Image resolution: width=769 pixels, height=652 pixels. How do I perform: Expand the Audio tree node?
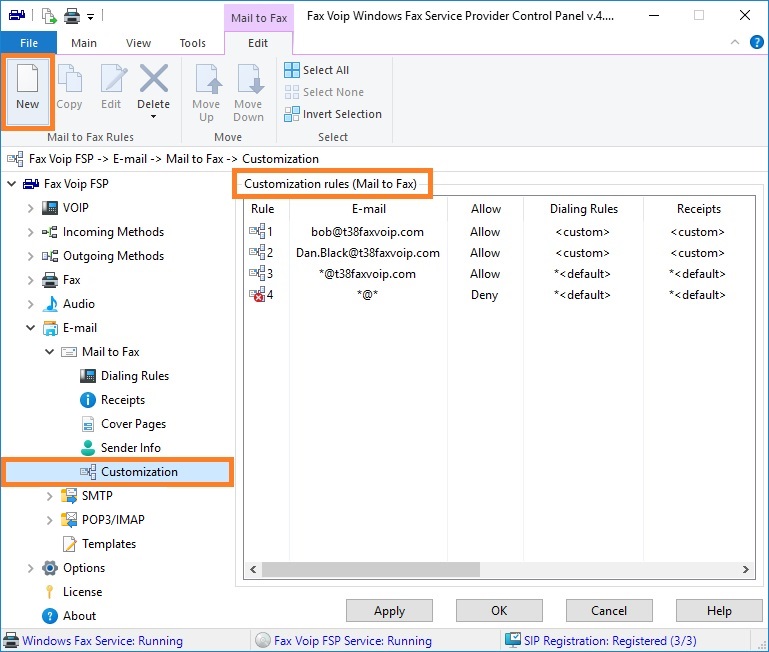click(x=30, y=304)
